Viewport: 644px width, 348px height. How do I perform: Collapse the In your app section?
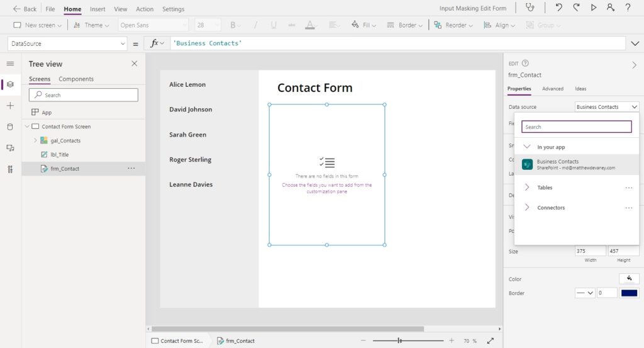527,147
